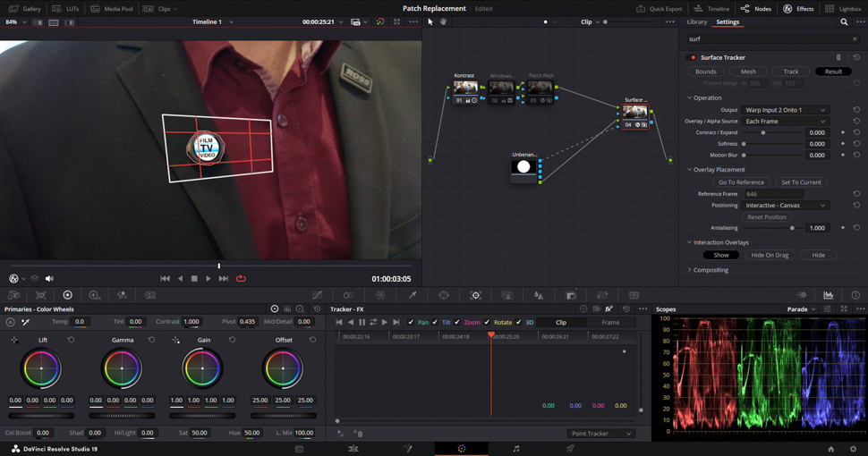
Task: Open the LUTs panel
Action: point(65,9)
